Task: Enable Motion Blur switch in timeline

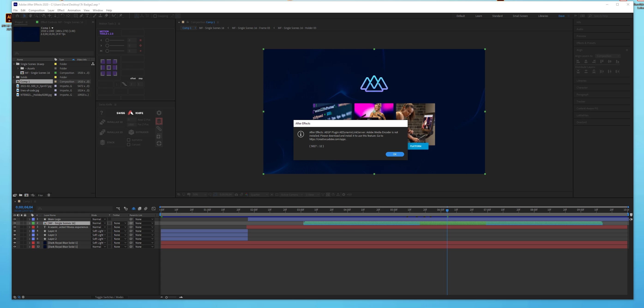Action: pyautogui.click(x=146, y=209)
